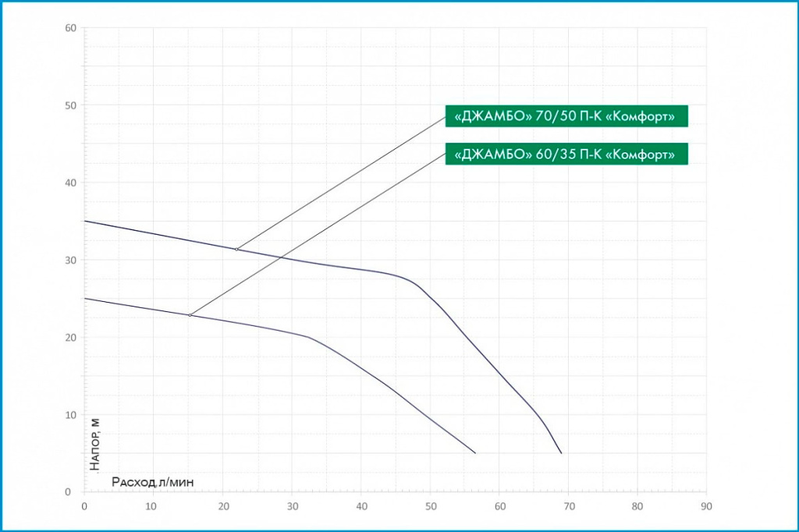Screen dimensions: 799x532
Task: Click the lower curve's bottom end near 56 l/min
Action: [474, 452]
